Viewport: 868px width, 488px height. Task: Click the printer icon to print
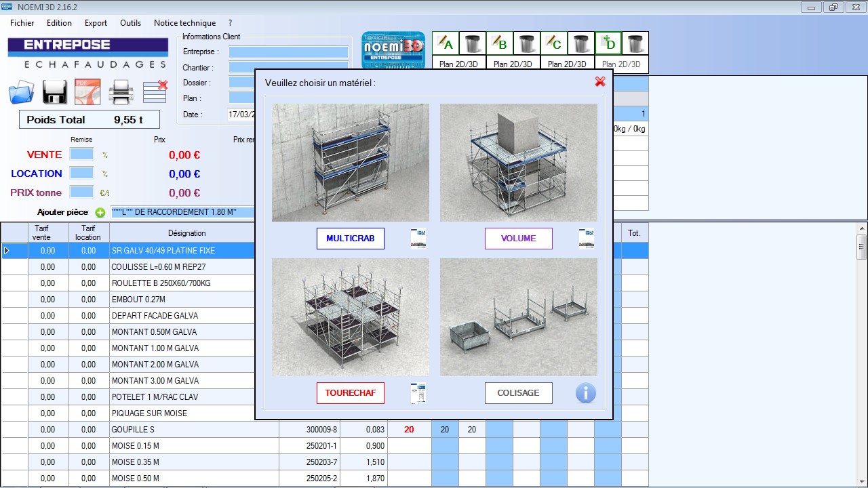pyautogui.click(x=121, y=92)
